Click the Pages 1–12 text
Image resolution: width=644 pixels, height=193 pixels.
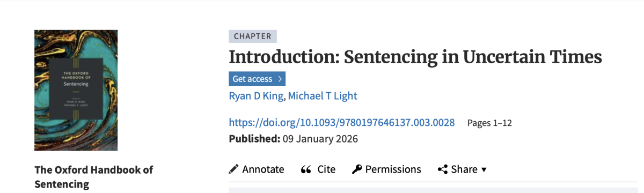(489, 123)
